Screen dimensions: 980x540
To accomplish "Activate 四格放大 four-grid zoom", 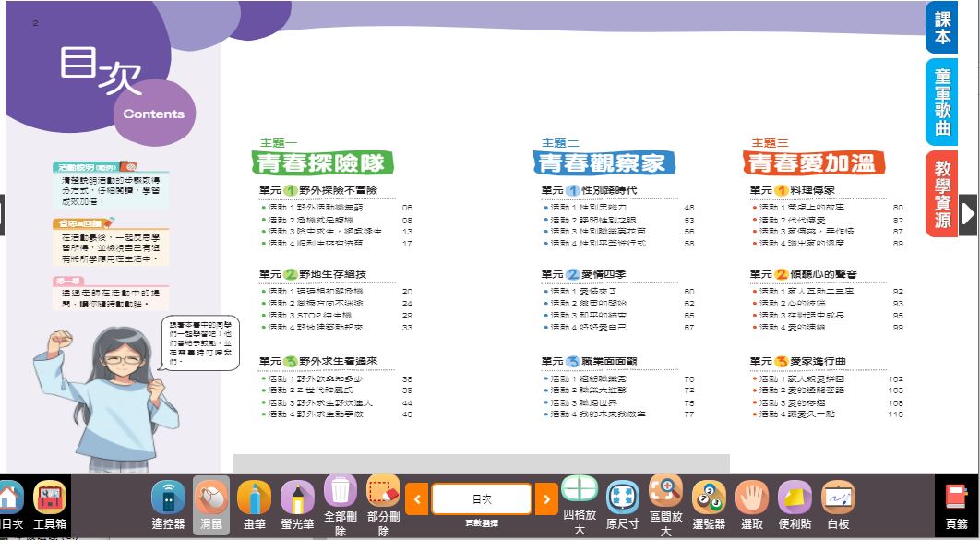I will click(x=580, y=505).
